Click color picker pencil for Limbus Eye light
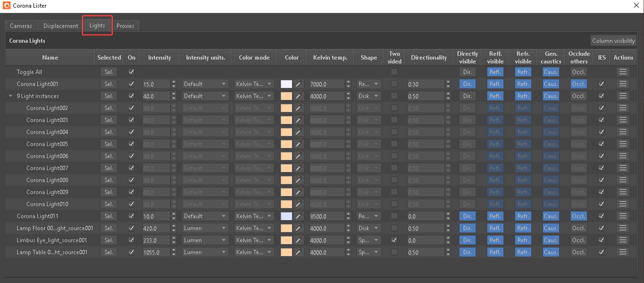Image resolution: width=644 pixels, height=283 pixels. click(x=298, y=240)
